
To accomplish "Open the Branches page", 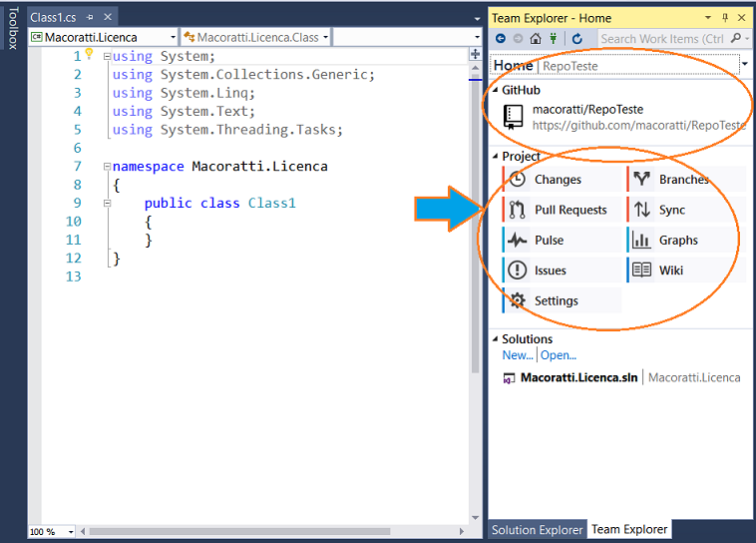I will [686, 179].
